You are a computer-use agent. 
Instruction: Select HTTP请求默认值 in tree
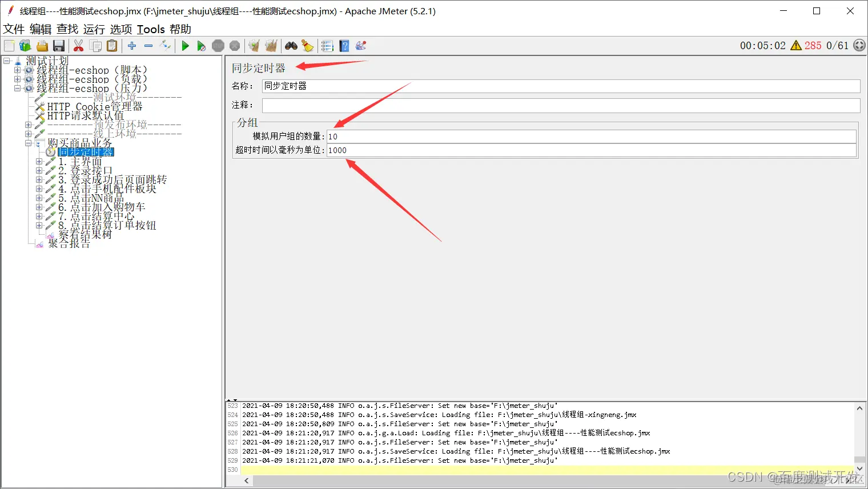(x=85, y=115)
